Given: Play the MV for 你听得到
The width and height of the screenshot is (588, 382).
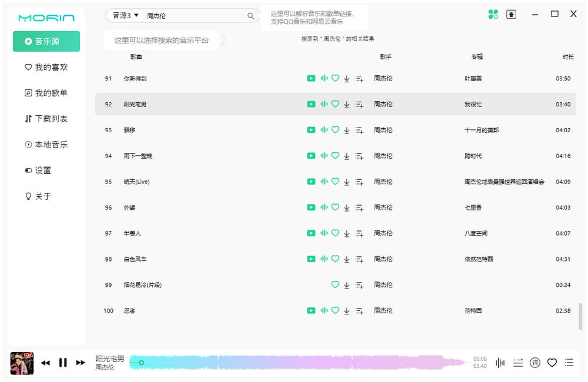Looking at the screenshot, I should (x=311, y=78).
